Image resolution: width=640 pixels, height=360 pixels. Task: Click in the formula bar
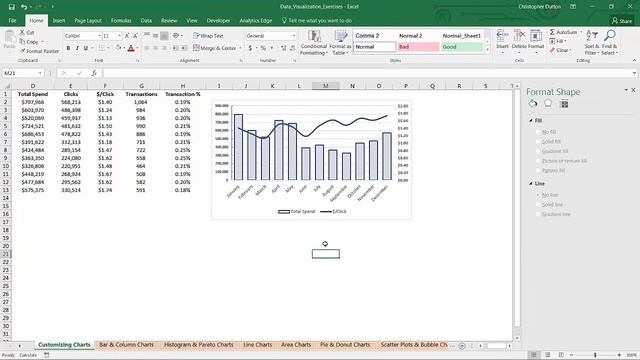[x=367, y=73]
